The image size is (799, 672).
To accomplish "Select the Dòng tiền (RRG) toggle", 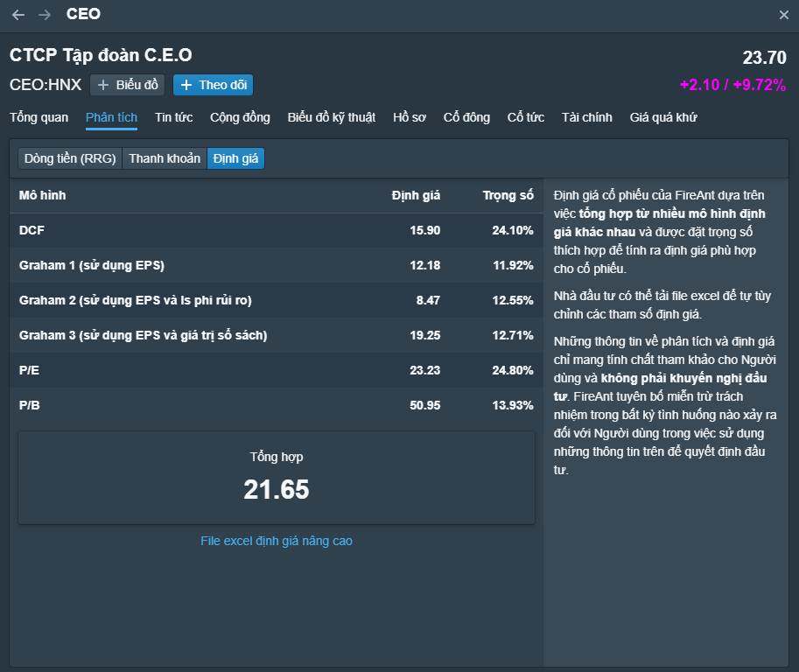I will pos(70,158).
